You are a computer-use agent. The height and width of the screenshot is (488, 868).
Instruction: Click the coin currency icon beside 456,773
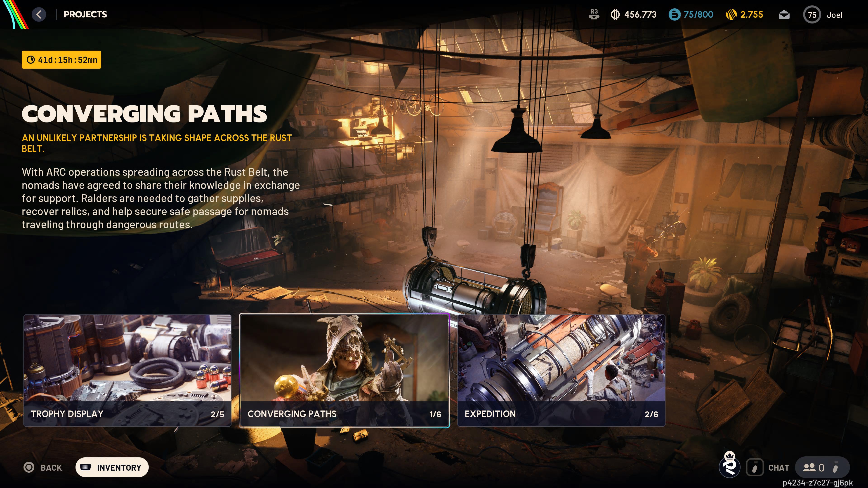click(x=615, y=14)
